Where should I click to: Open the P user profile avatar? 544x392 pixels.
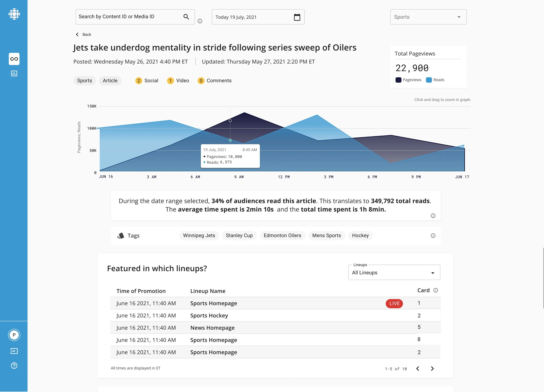(14, 335)
